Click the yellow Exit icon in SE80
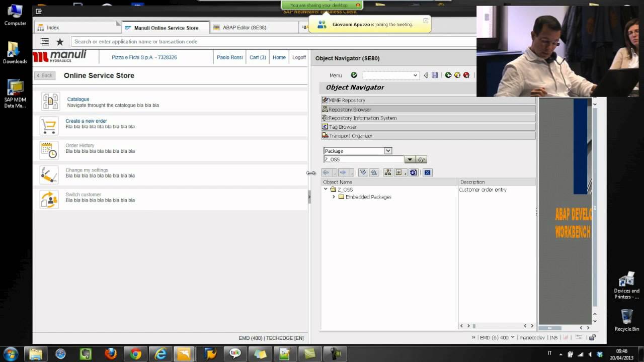The width and height of the screenshot is (644, 362). point(457,75)
